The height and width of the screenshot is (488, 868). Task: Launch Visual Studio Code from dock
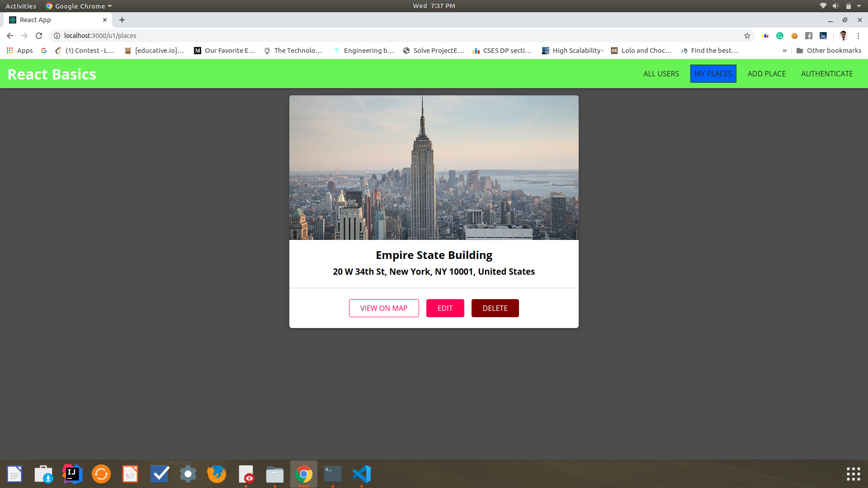362,474
